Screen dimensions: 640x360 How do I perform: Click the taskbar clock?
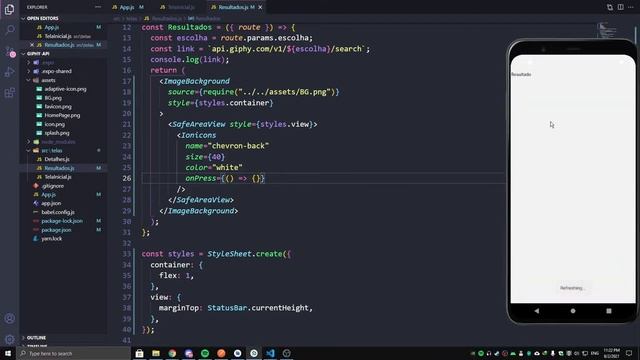[611, 353]
